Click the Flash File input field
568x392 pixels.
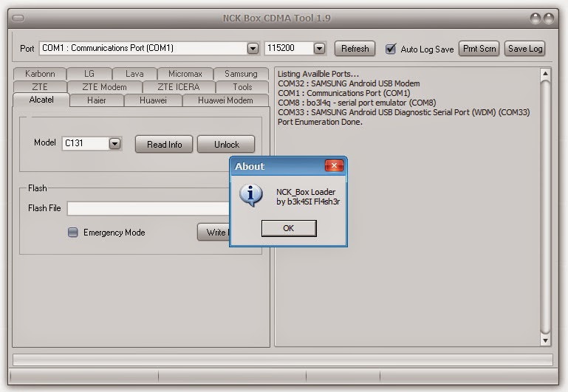[148, 208]
